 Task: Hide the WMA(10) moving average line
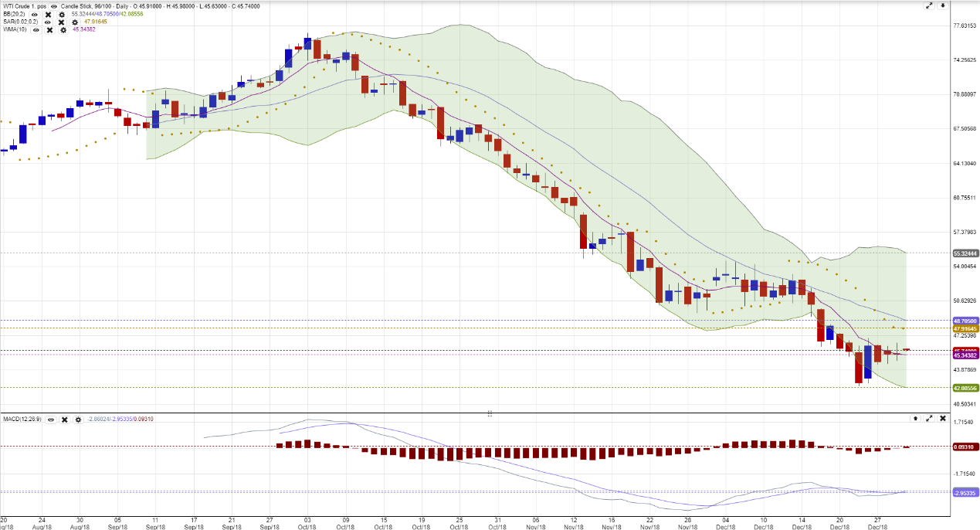coord(36,29)
